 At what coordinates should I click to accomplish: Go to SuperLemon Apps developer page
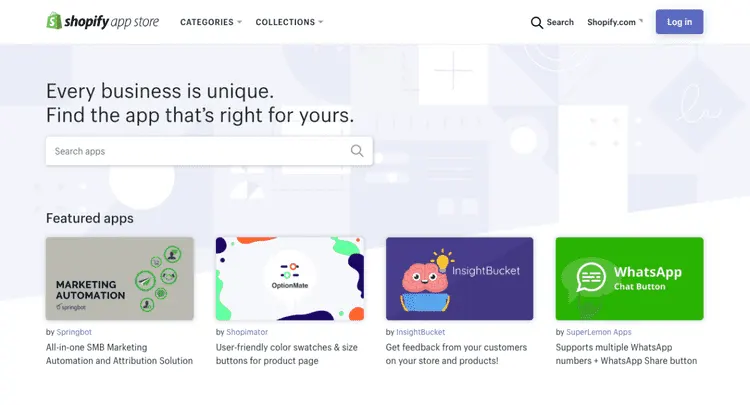pos(599,331)
